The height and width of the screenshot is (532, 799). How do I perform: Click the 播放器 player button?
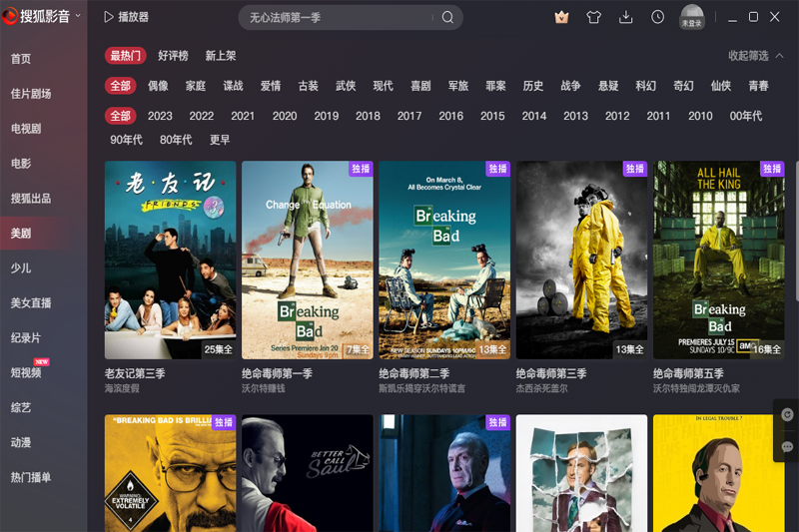[x=127, y=17]
